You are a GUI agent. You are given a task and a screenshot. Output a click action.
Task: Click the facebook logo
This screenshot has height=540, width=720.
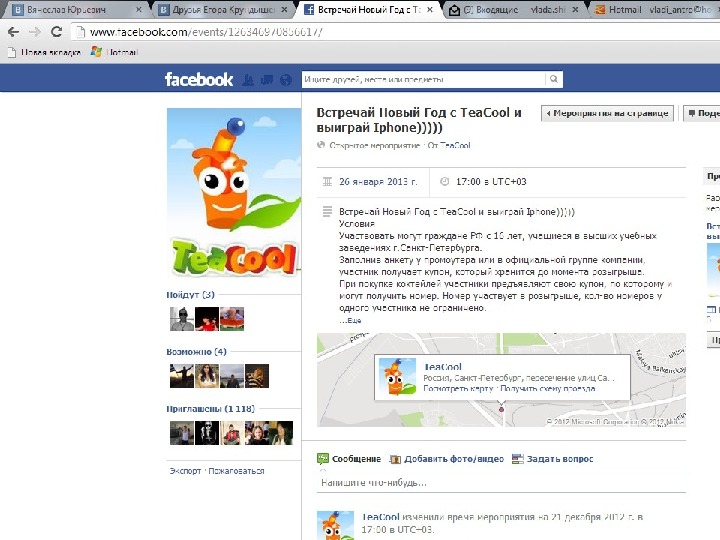tap(199, 79)
